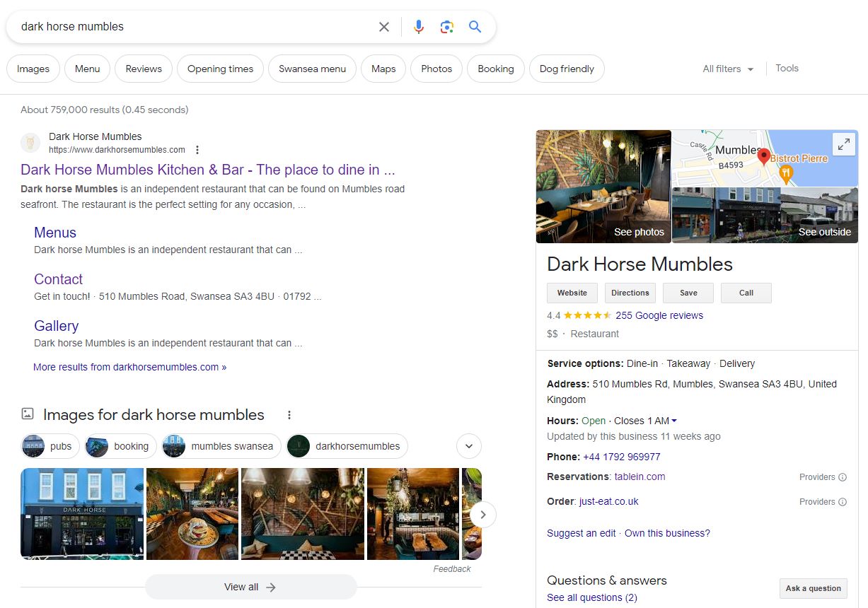
Task: Filter images by pubs chip
Action: (50, 446)
